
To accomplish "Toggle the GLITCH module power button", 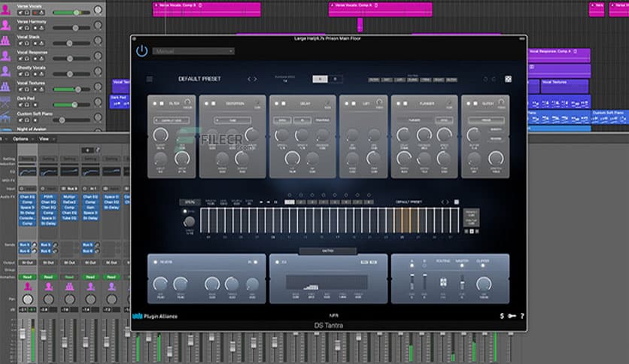I will [469, 104].
